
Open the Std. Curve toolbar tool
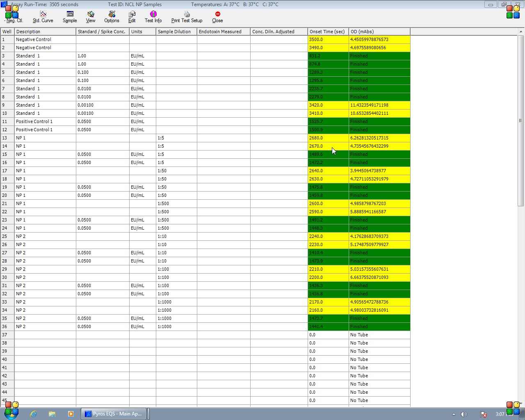point(43,17)
